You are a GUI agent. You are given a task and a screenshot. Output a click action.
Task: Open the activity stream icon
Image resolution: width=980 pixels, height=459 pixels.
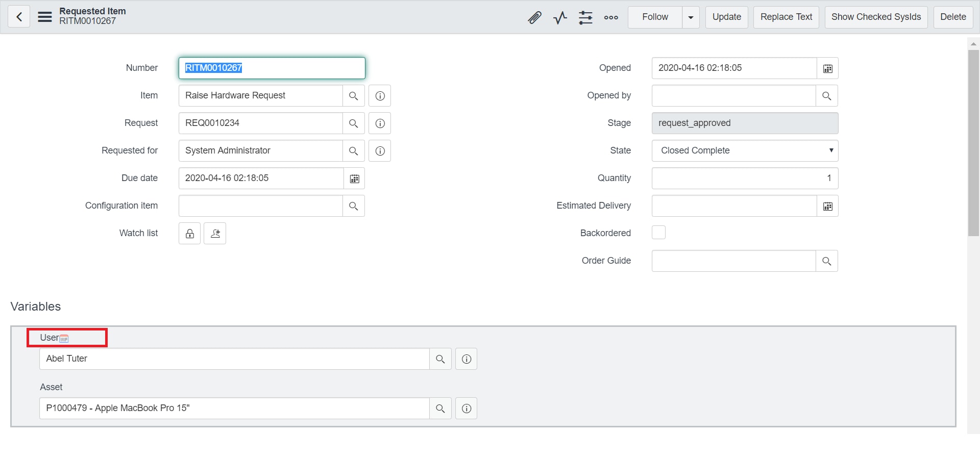tap(559, 17)
